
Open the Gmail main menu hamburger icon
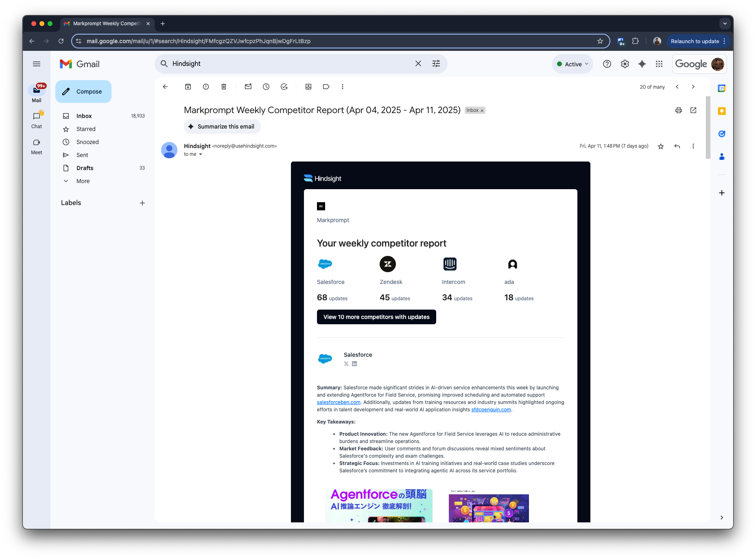[x=37, y=64]
